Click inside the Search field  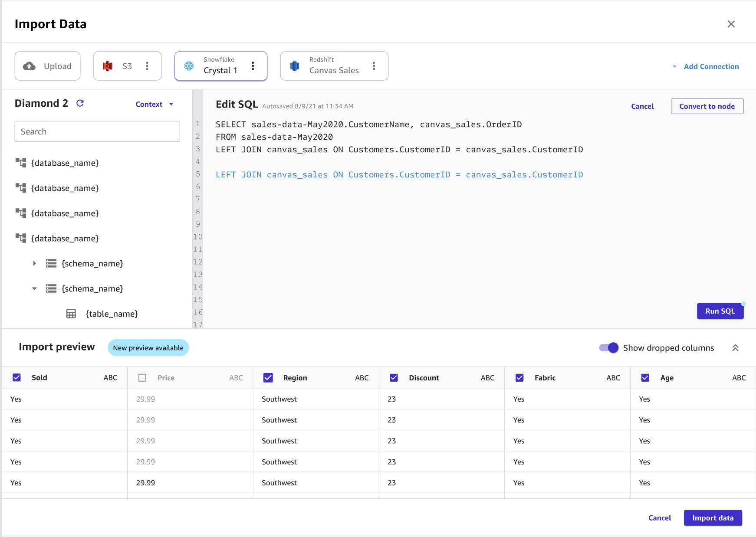coord(97,131)
